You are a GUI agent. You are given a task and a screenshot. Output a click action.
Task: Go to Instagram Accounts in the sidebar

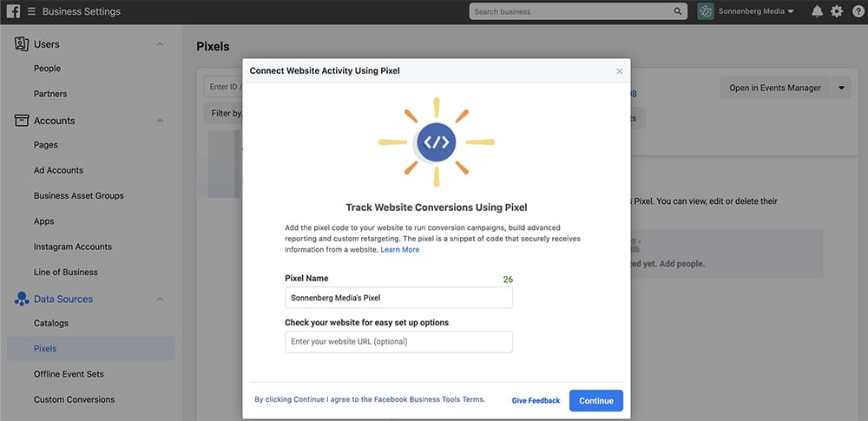71,247
